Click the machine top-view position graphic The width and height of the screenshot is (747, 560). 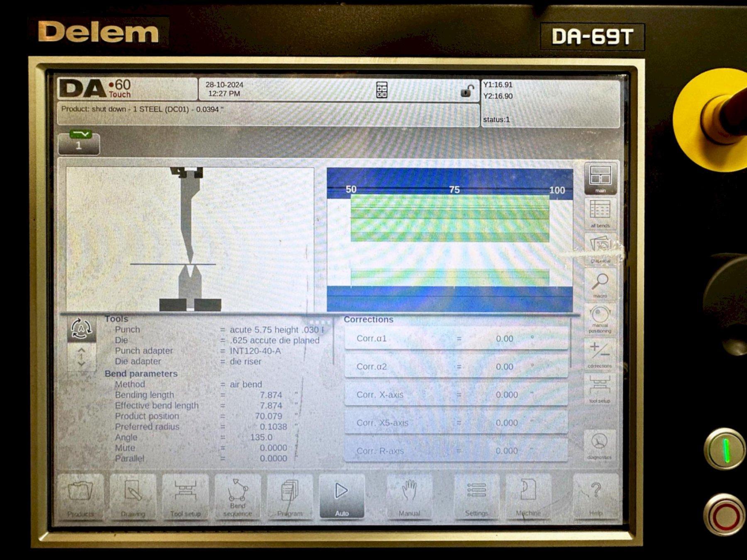point(450,240)
